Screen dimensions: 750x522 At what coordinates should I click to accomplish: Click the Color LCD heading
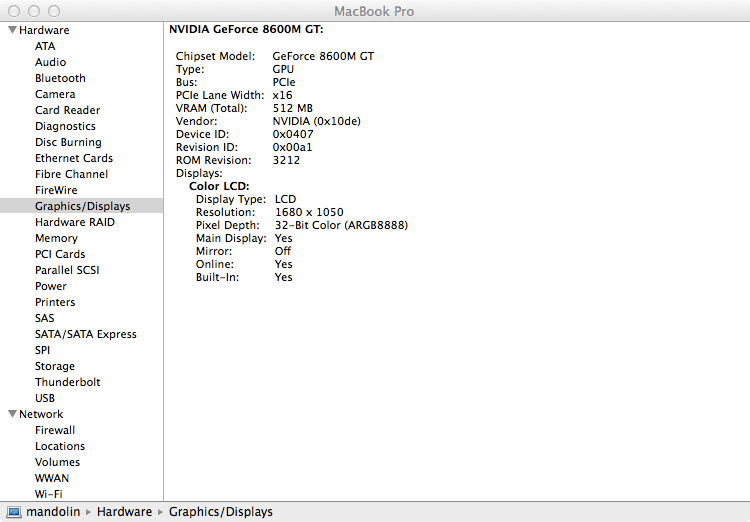tap(219, 186)
